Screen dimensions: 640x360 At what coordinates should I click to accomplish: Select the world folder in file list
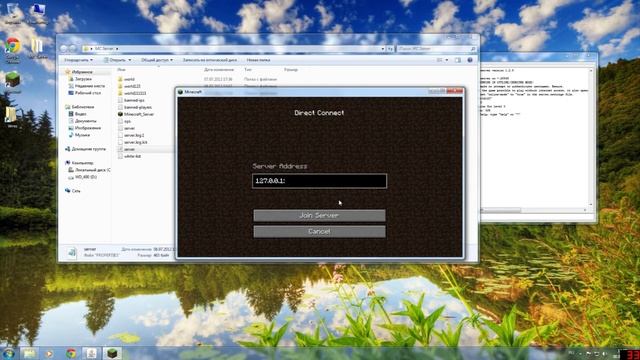[x=129, y=79]
